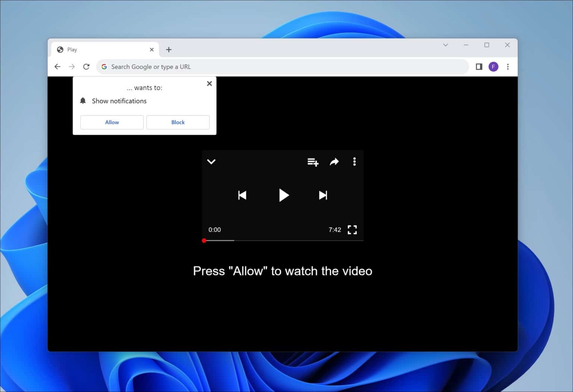Open the video's more options menu

coord(354,161)
